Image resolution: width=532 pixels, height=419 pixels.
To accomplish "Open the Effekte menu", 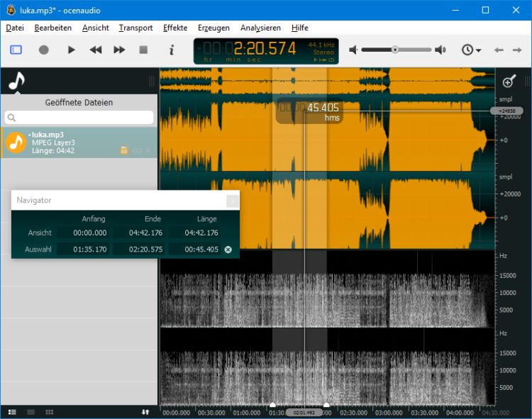I will tap(175, 28).
